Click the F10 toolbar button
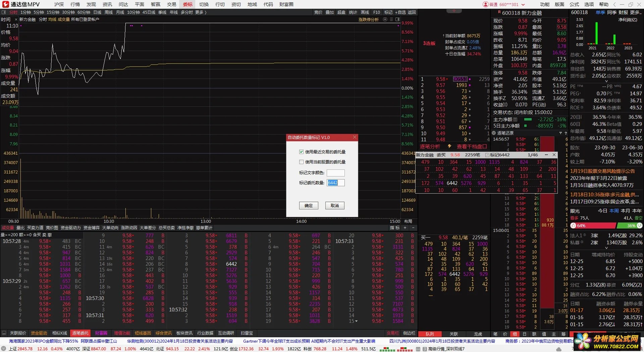This screenshot has height=352, width=644. (377, 12)
